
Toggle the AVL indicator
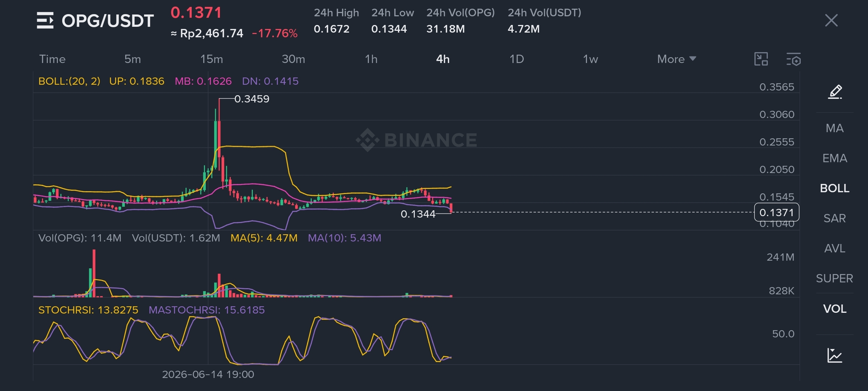835,248
